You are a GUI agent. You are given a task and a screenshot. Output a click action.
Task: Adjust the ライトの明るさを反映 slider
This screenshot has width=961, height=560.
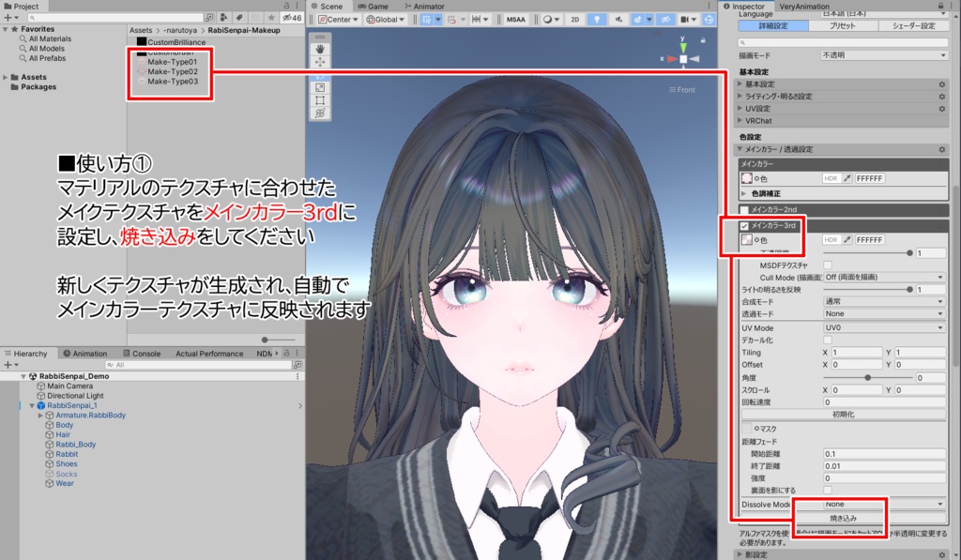(x=867, y=289)
